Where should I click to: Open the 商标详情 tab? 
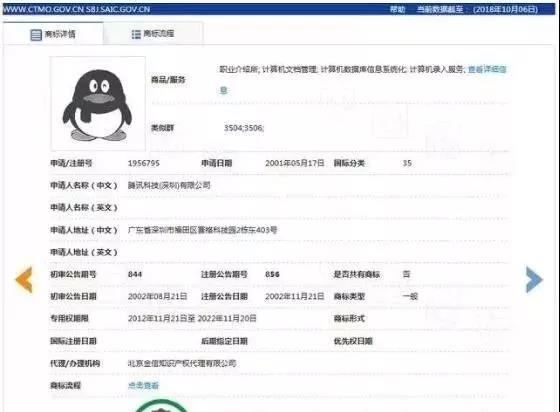coord(53,34)
